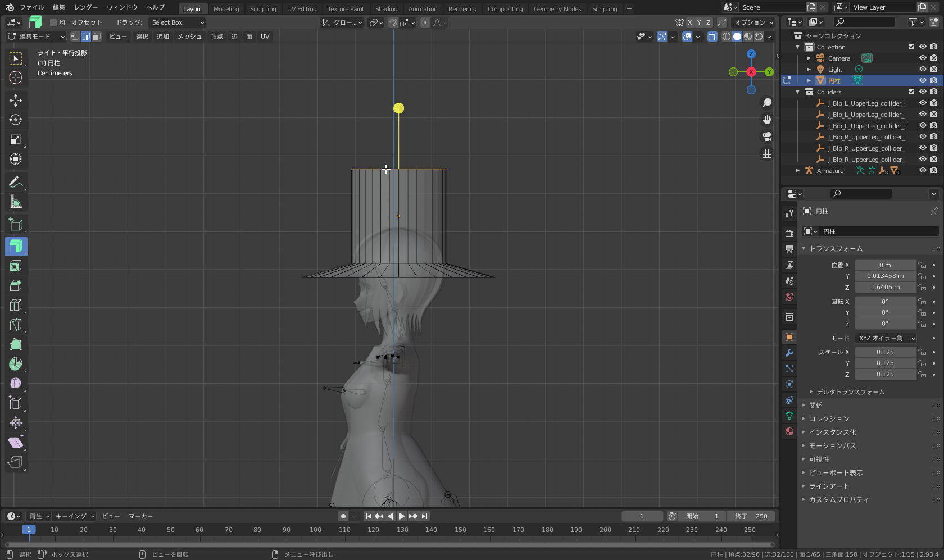Screen dimensions: 944x560
Task: Switch to the Sculpting workspace tab
Action: click(x=262, y=9)
